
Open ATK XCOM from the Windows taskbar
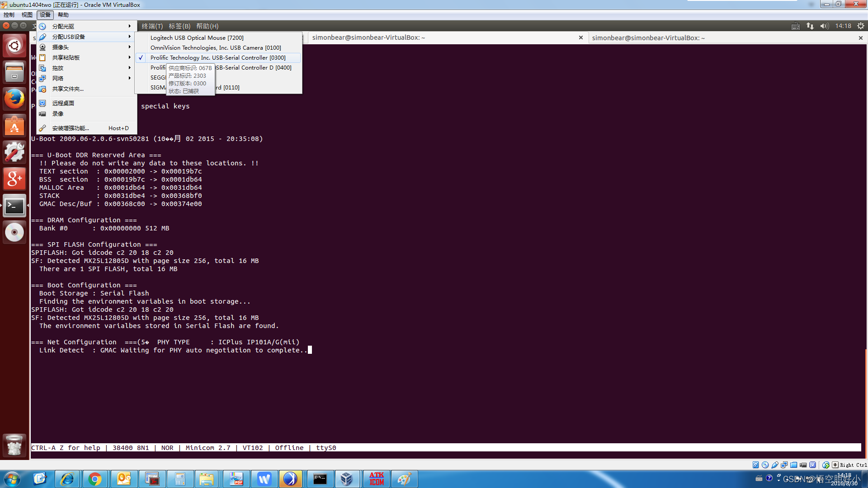(x=377, y=479)
